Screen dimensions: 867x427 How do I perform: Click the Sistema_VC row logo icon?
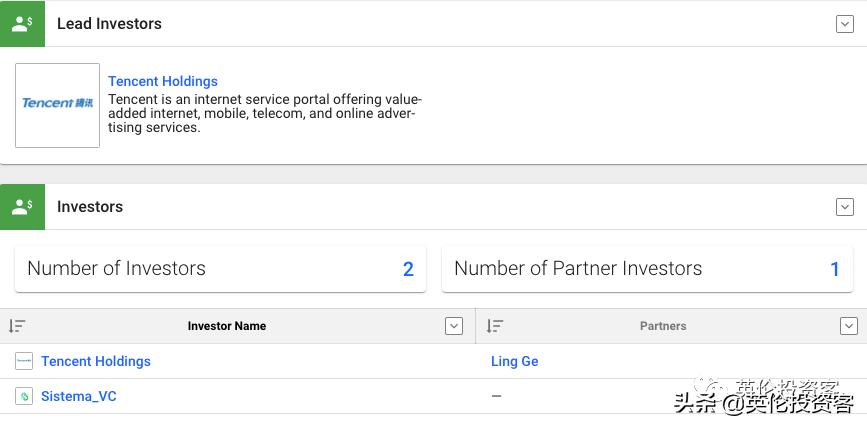(x=24, y=397)
